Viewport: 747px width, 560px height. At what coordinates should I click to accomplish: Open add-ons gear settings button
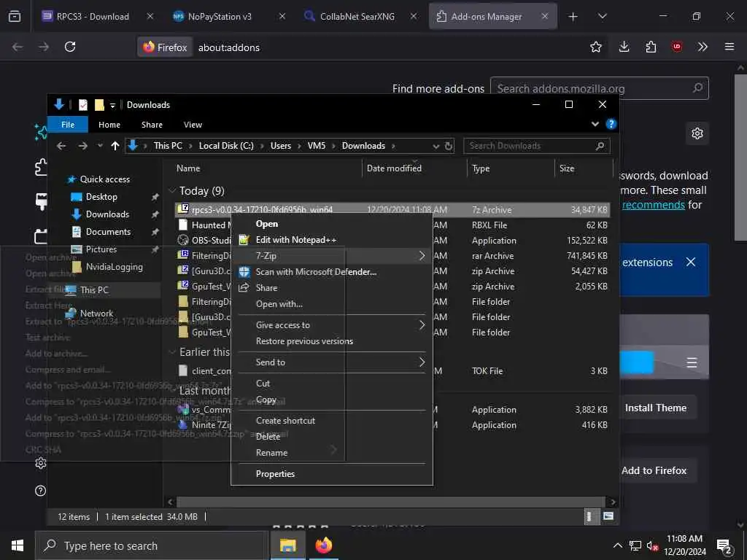[x=697, y=133]
